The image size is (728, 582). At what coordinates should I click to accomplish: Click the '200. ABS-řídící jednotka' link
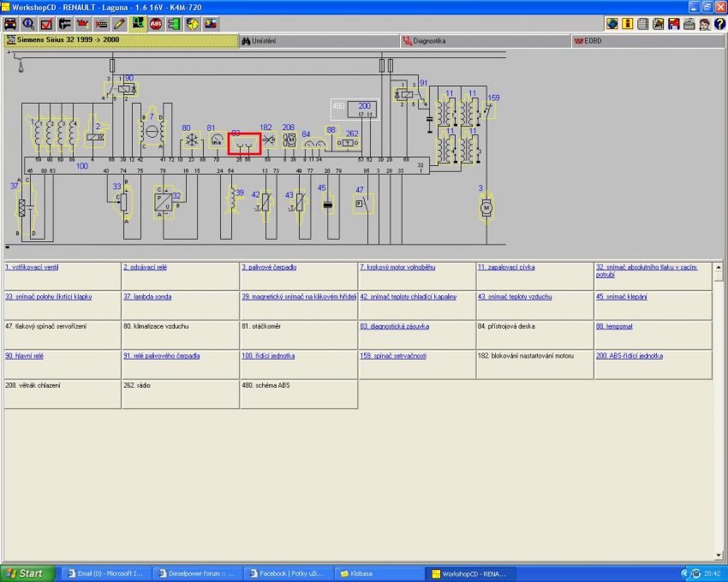pos(629,355)
